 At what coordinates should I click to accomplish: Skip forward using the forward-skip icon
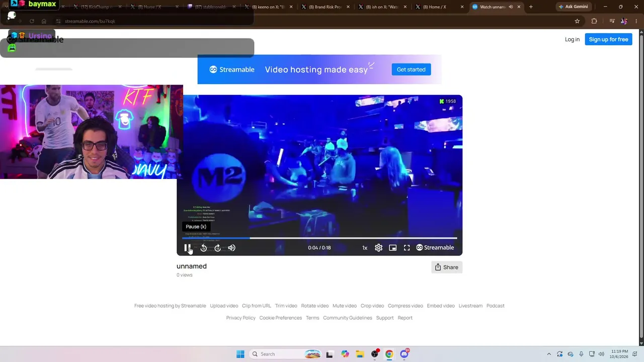[217, 247]
